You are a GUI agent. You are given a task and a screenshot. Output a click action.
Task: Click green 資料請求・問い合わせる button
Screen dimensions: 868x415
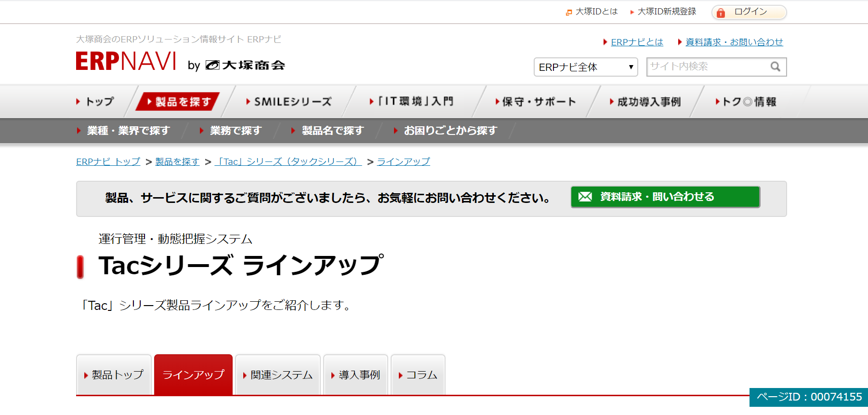[665, 197]
